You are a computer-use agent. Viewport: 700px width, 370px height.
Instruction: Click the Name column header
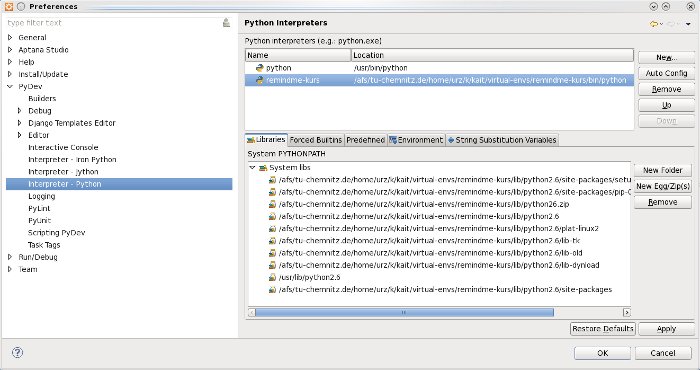[298, 55]
